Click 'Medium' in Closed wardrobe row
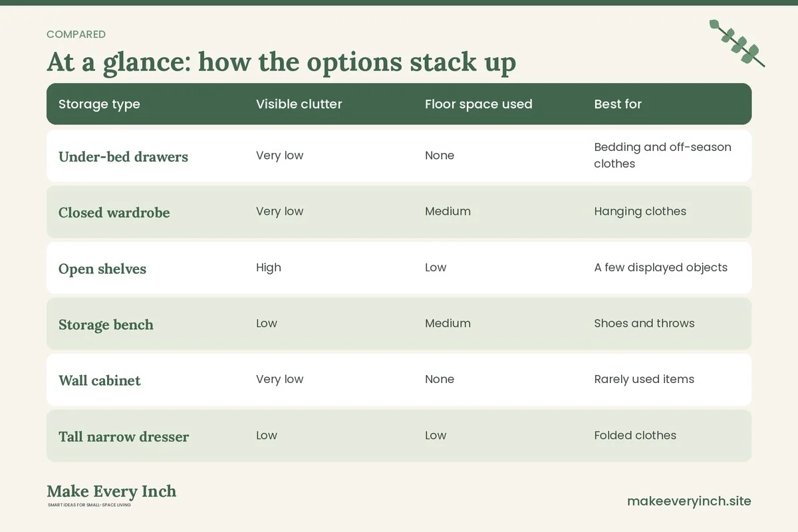This screenshot has width=798, height=532. [x=448, y=211]
